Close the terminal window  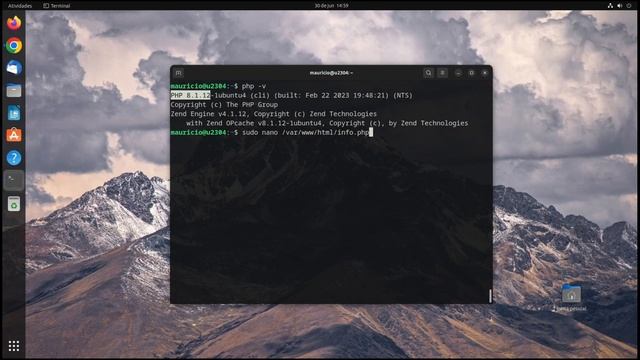[x=485, y=73]
